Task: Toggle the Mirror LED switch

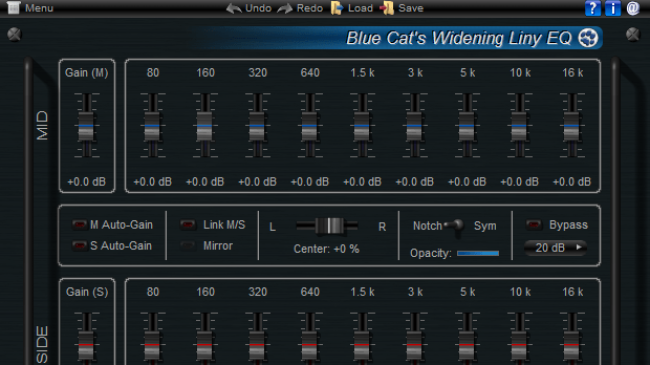Action: click(187, 246)
